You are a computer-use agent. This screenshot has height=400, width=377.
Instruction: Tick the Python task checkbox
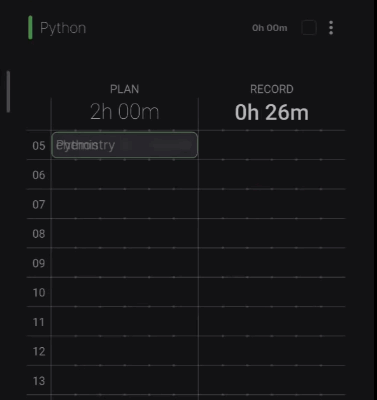(x=309, y=28)
